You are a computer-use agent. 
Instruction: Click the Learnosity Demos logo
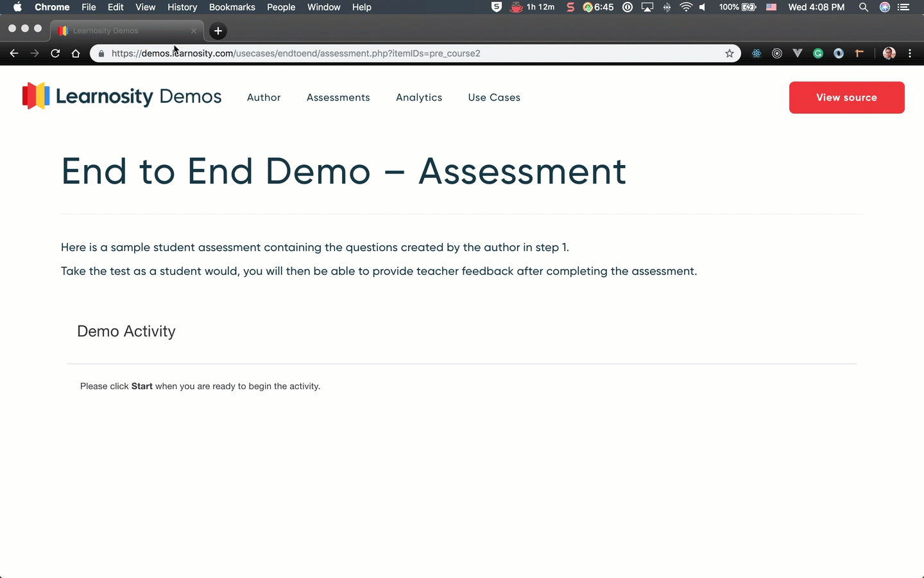pos(122,96)
